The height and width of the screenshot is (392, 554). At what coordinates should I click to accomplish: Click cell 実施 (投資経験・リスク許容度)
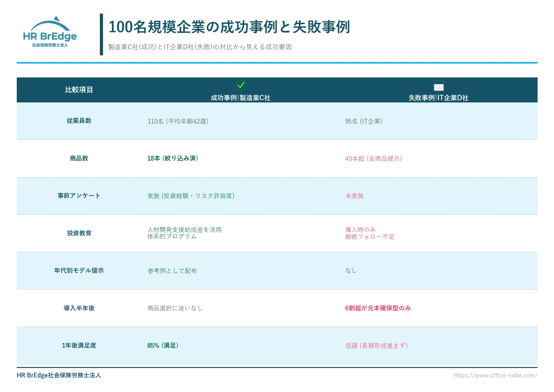pyautogui.click(x=191, y=196)
